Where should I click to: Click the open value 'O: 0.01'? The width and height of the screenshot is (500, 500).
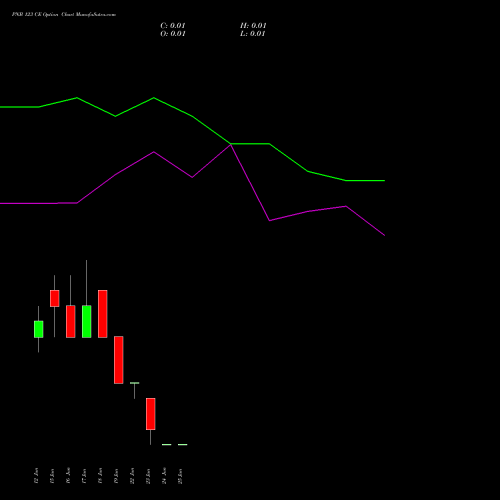click(x=173, y=34)
